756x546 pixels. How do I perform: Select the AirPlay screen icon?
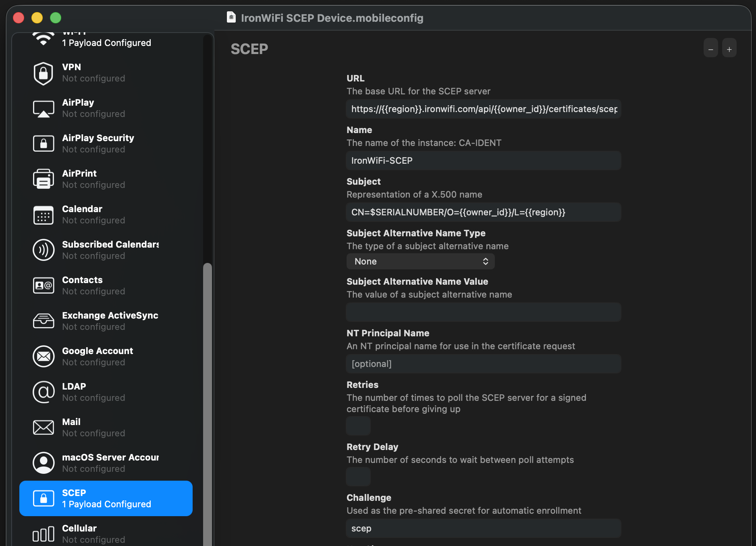(44, 108)
